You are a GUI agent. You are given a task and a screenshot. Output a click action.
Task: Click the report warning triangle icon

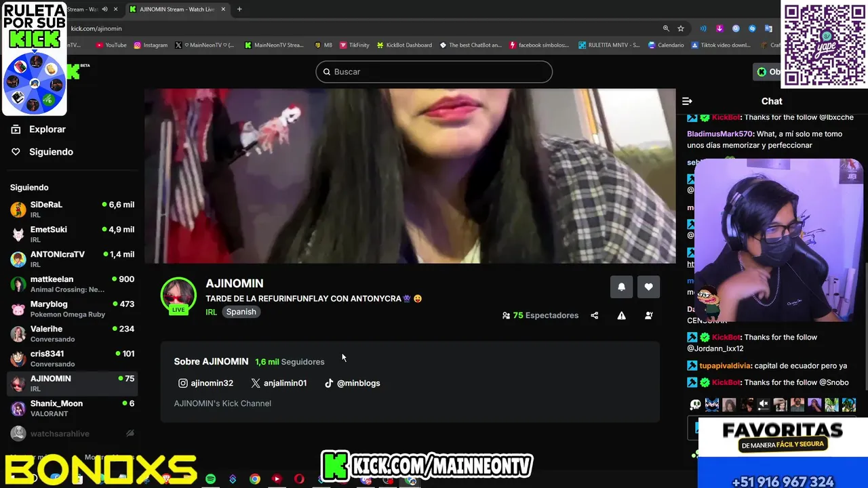(x=621, y=315)
